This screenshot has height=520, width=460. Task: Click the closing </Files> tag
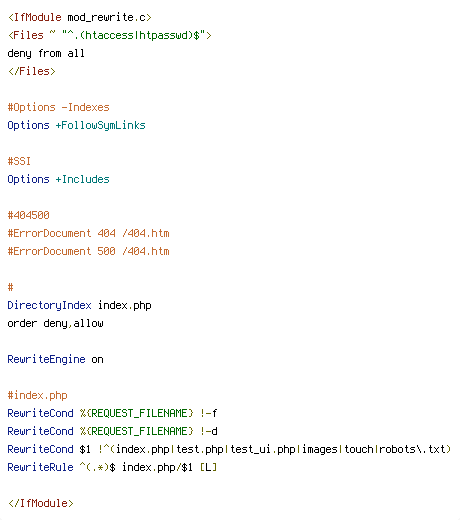32,71
